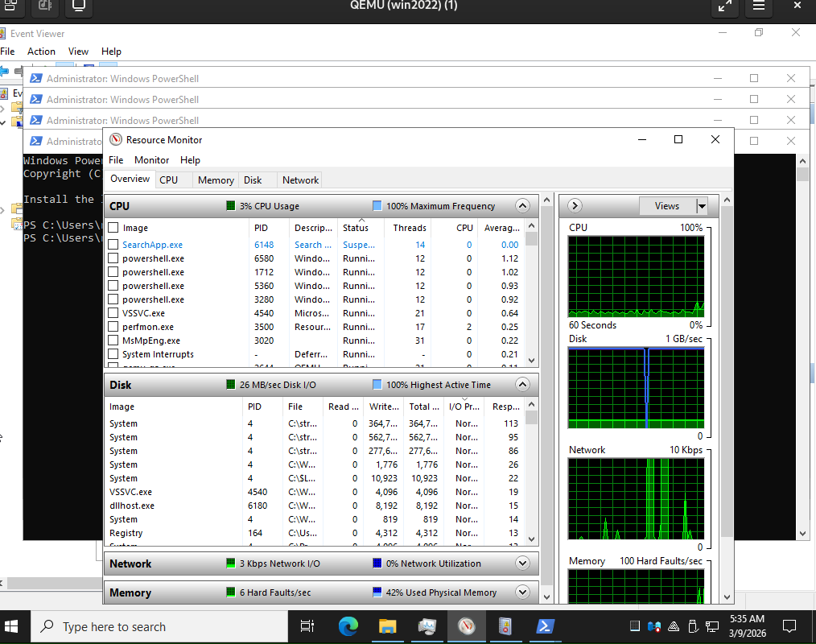816x644 pixels.
Task: Open the Monitor menu
Action: click(x=151, y=160)
